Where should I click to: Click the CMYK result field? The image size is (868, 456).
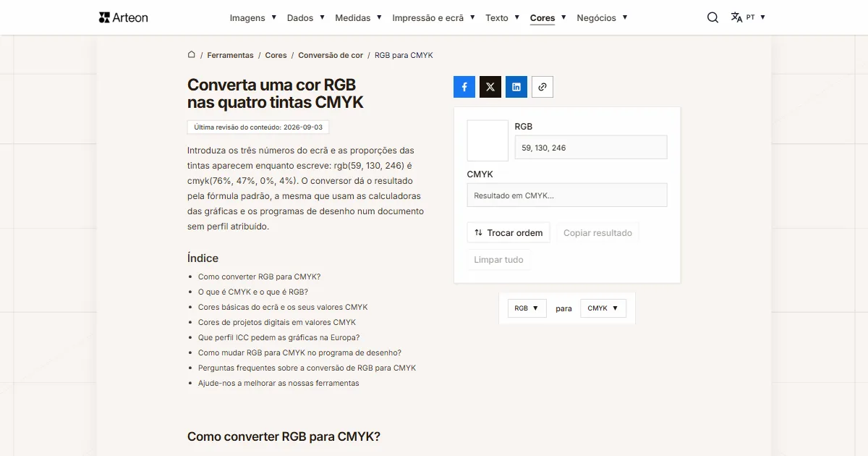[x=567, y=195]
